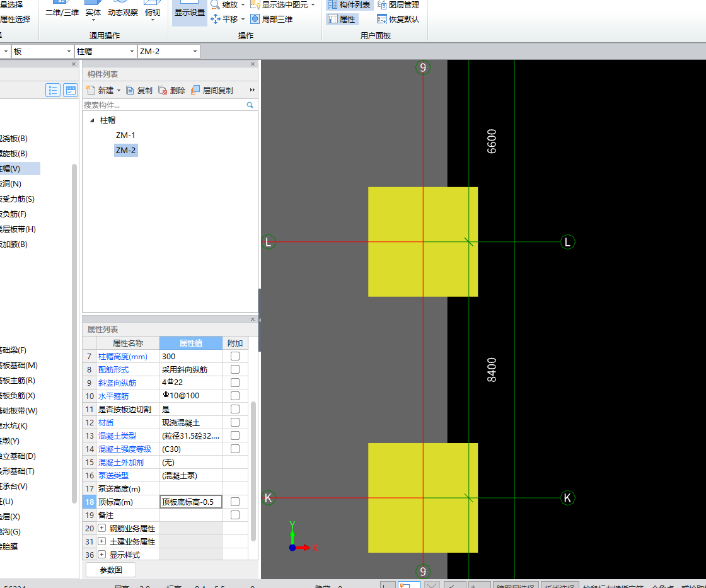Click the property list vertical scrollbar
Image resolution: width=706 pixels, height=588 pixels.
click(253, 471)
